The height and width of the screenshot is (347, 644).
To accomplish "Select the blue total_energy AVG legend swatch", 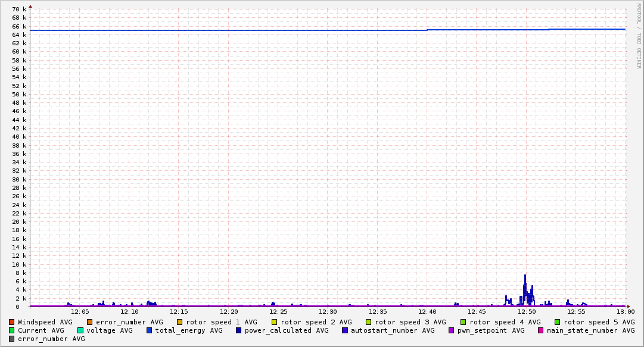I will coord(150,330).
